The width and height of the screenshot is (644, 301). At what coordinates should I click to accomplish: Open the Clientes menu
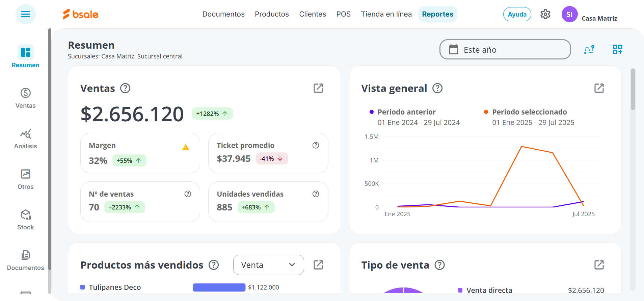(x=313, y=14)
